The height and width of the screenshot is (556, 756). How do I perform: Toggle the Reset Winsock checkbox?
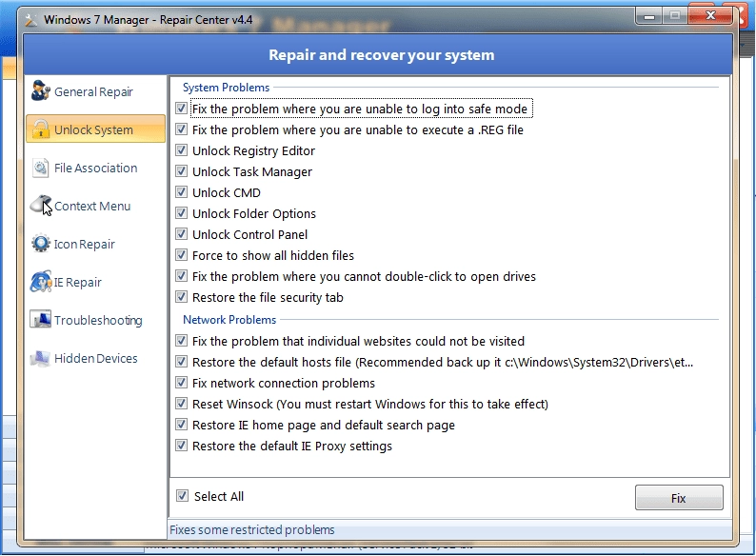181,403
